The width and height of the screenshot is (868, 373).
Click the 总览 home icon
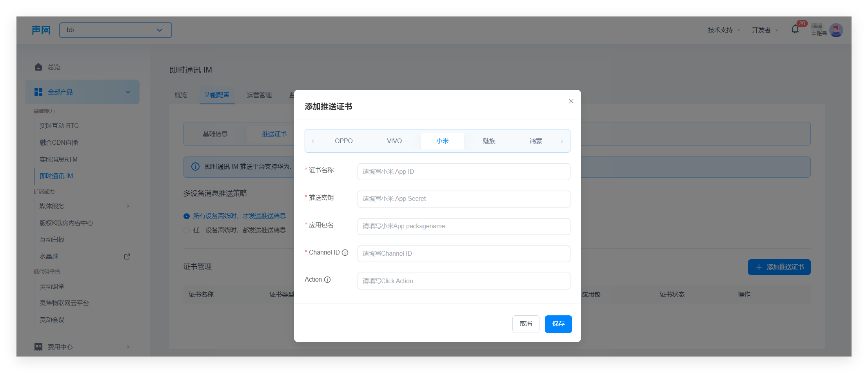[38, 67]
